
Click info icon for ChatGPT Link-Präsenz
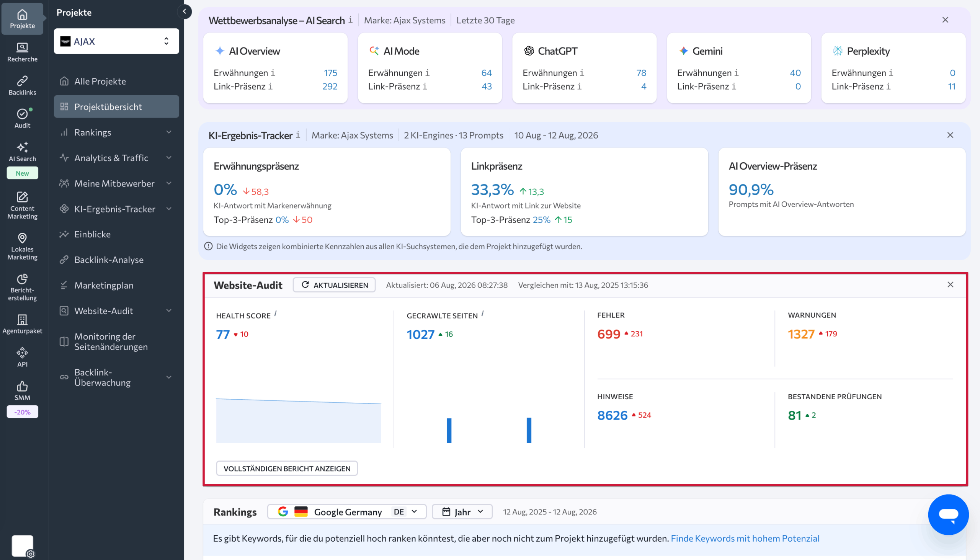[x=579, y=86]
